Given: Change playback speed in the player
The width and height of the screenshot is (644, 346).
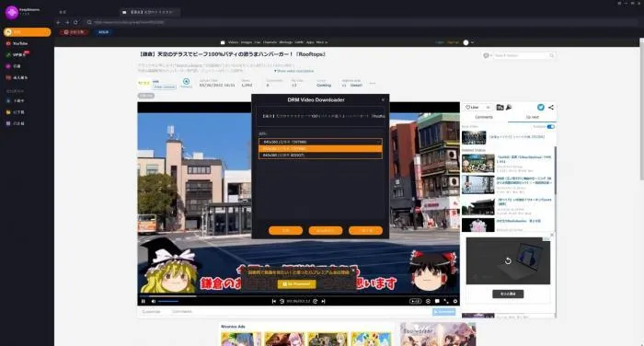Looking at the screenshot, I should pos(415,301).
